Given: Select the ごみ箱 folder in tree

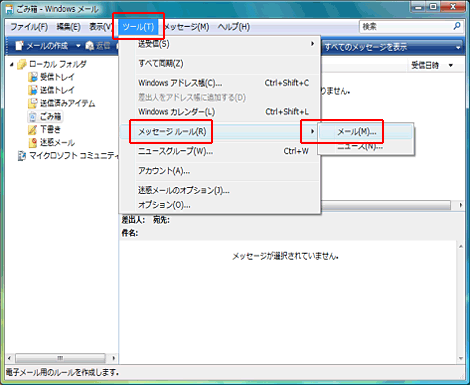Looking at the screenshot, I should pyautogui.click(x=51, y=116).
